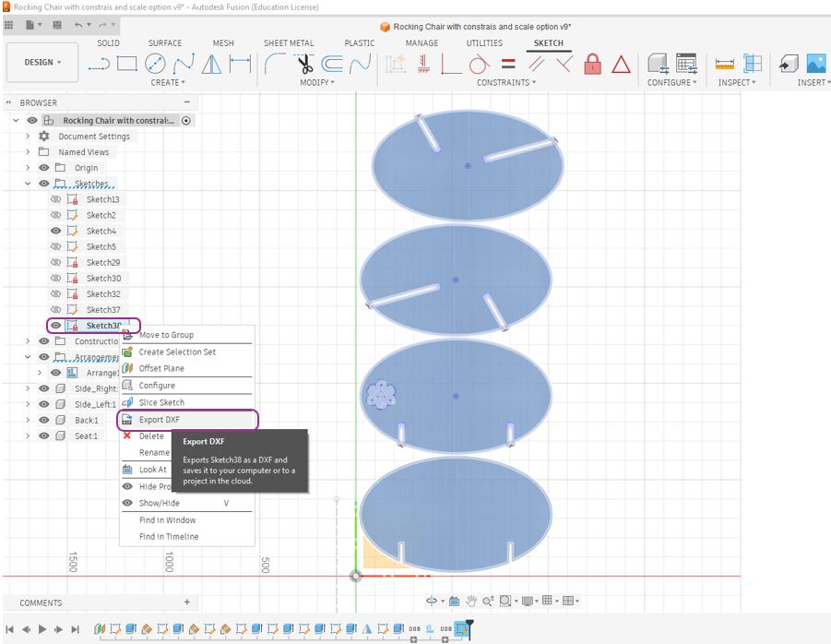
Task: Choose Create Selection Set menu entry
Action: tap(187, 352)
